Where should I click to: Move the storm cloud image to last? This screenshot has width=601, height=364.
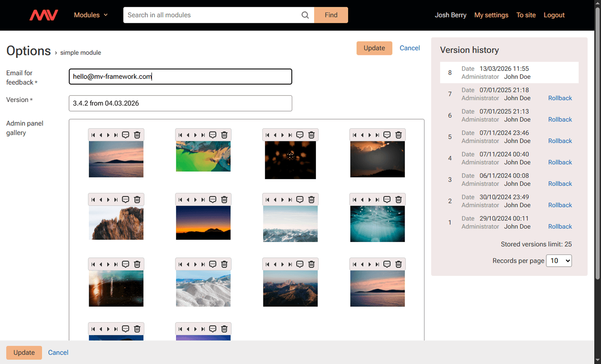pos(377,135)
